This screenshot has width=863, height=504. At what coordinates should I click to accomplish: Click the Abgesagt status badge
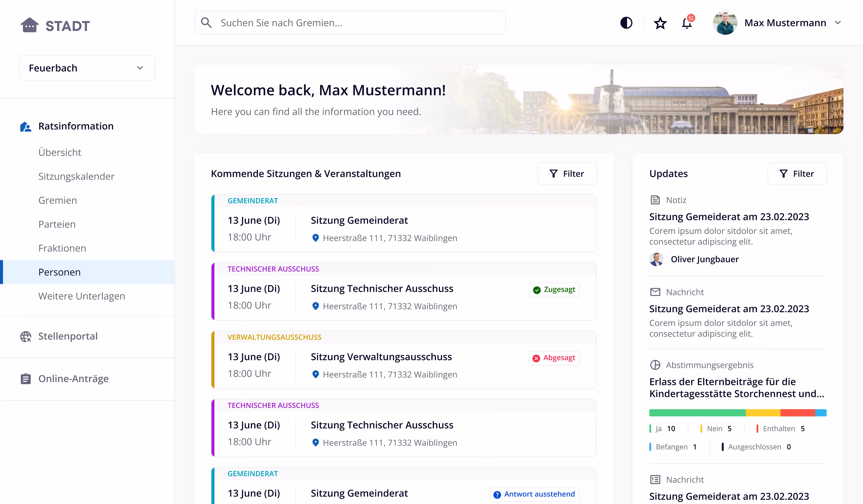[x=554, y=358]
